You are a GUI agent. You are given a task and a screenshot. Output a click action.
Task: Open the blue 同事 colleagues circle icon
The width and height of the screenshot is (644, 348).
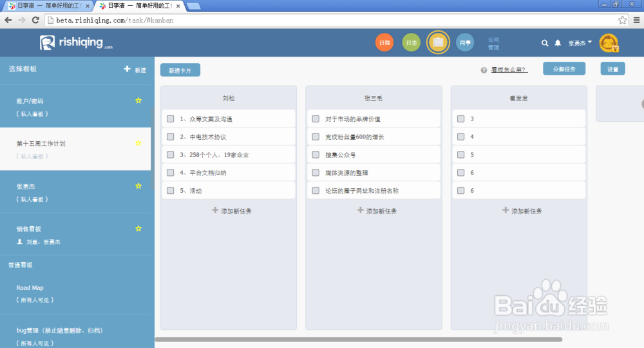pyautogui.click(x=465, y=43)
